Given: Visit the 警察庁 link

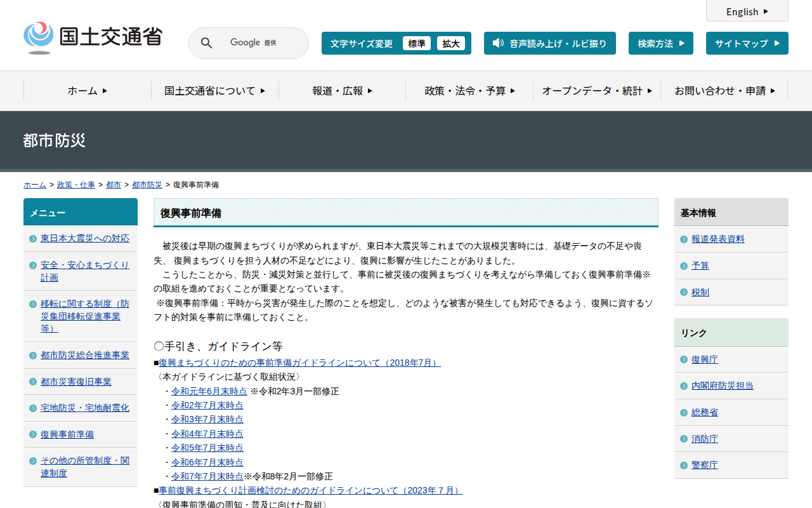Looking at the screenshot, I should [705, 465].
